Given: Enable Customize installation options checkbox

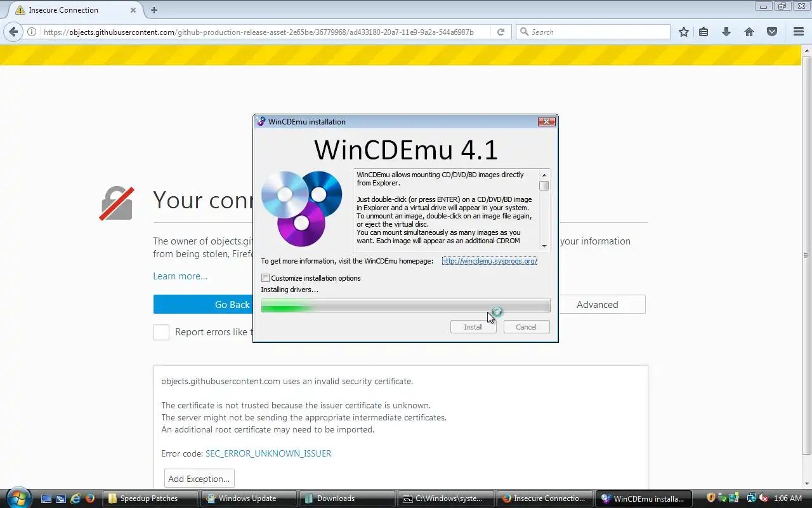Looking at the screenshot, I should coord(266,278).
